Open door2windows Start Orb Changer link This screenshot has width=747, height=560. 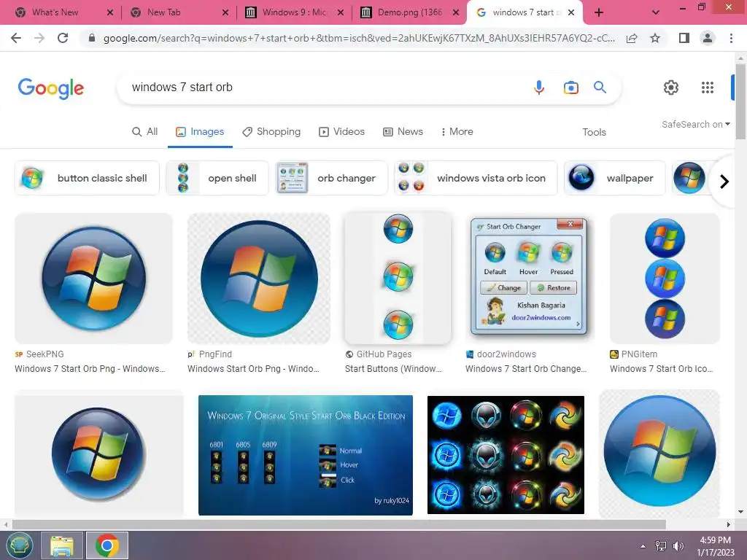[526, 368]
